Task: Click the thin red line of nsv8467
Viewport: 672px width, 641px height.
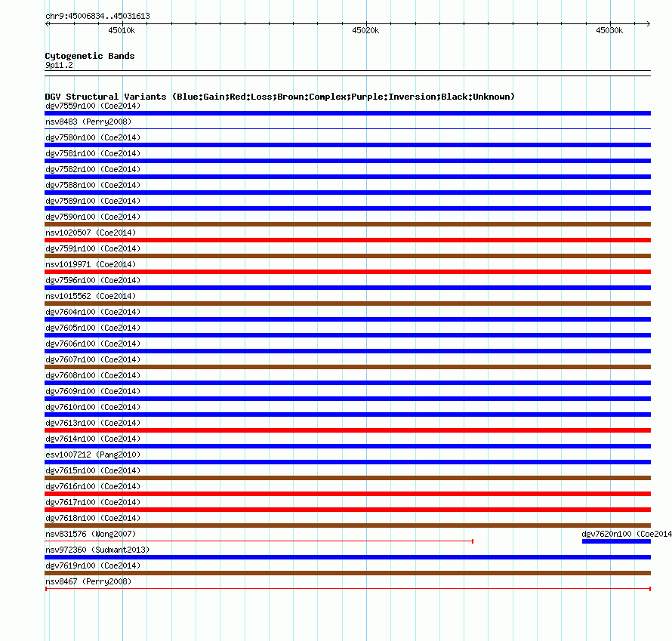Action: tap(348, 589)
